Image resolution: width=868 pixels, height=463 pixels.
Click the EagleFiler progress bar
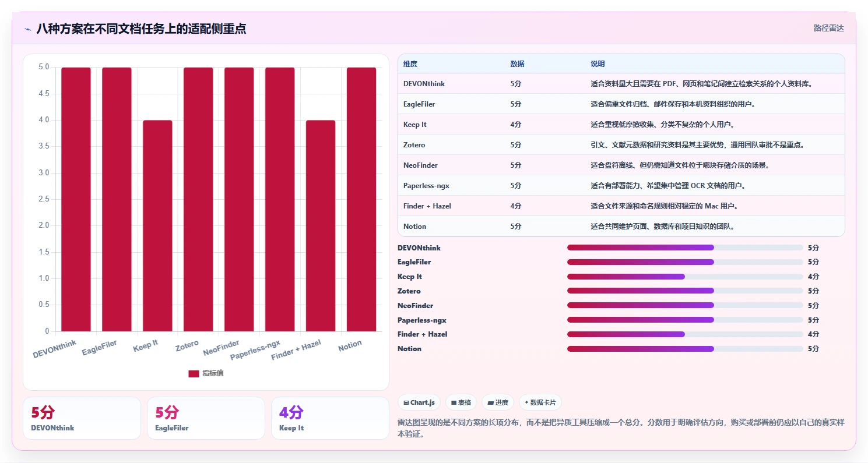685,262
